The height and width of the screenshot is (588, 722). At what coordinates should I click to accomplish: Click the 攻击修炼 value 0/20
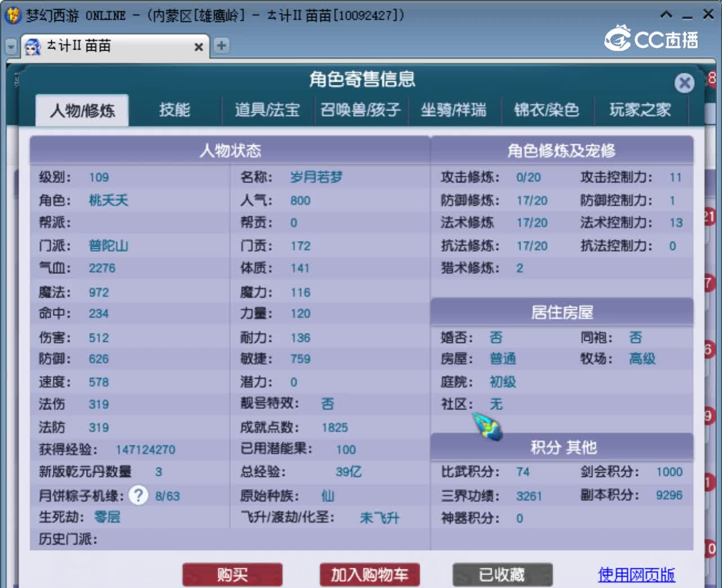pos(529,178)
